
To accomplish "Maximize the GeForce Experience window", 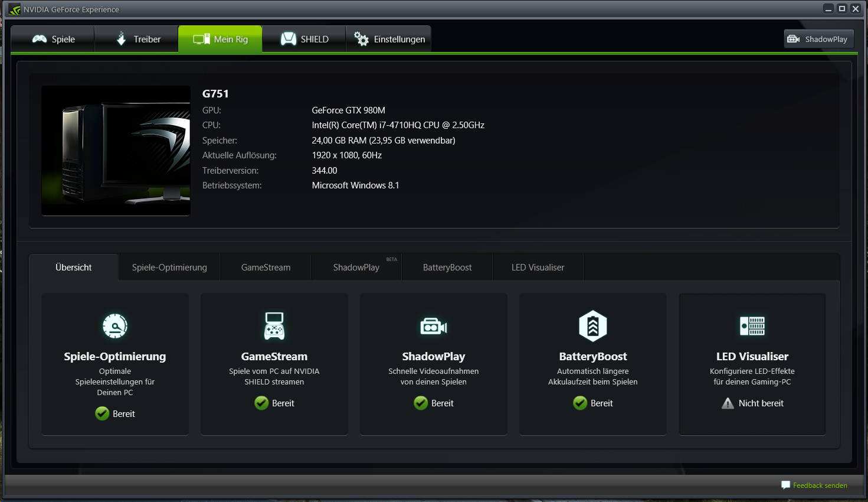I will tap(842, 9).
